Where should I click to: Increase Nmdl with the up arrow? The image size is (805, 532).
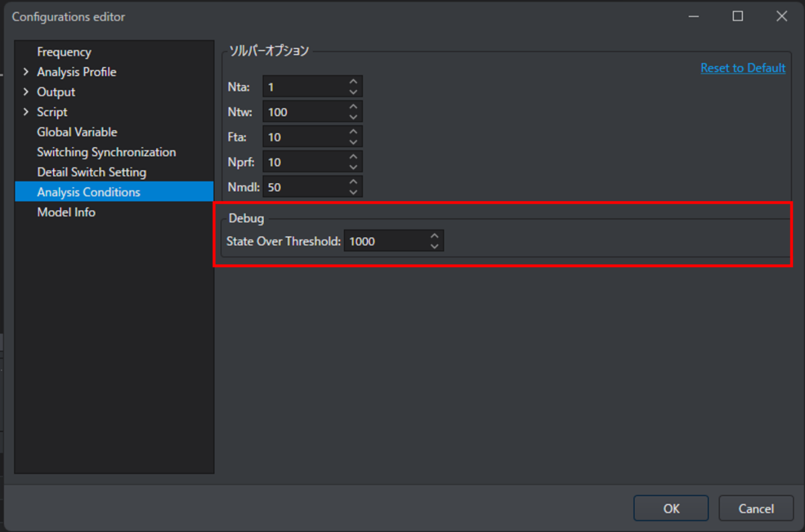pos(354,182)
